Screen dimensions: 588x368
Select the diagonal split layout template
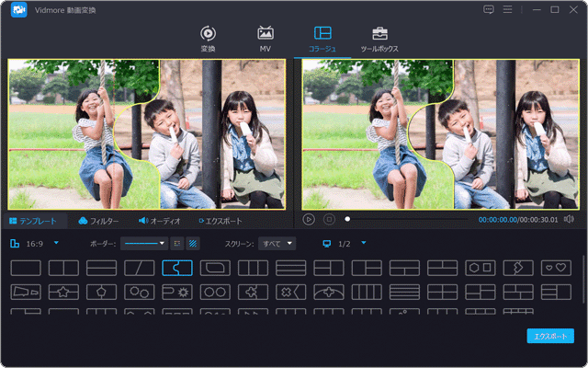tap(140, 268)
